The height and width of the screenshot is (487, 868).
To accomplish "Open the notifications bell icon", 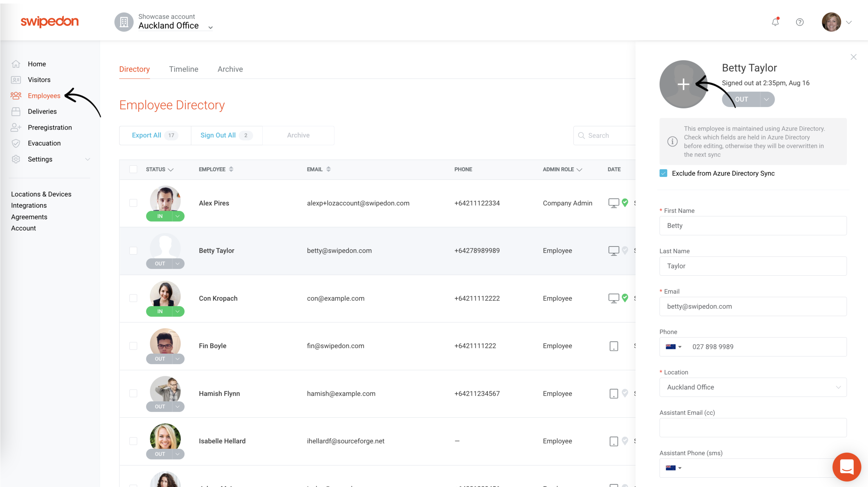I will point(775,22).
